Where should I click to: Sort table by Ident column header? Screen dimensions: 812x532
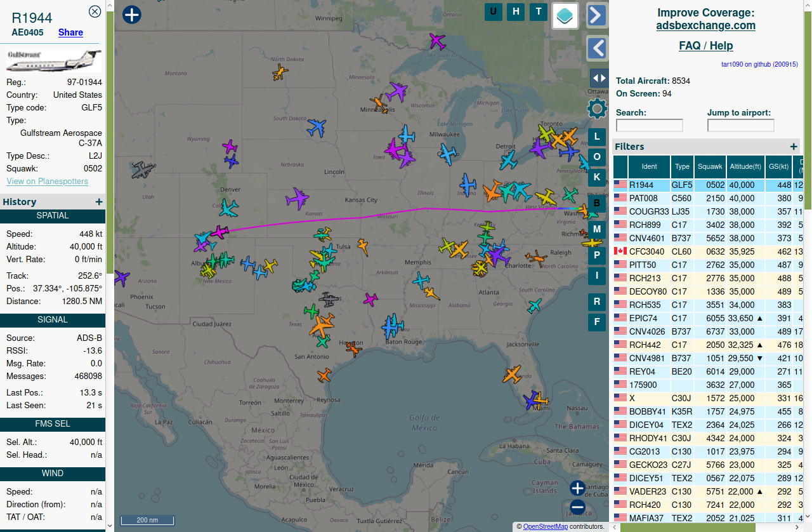pyautogui.click(x=649, y=167)
